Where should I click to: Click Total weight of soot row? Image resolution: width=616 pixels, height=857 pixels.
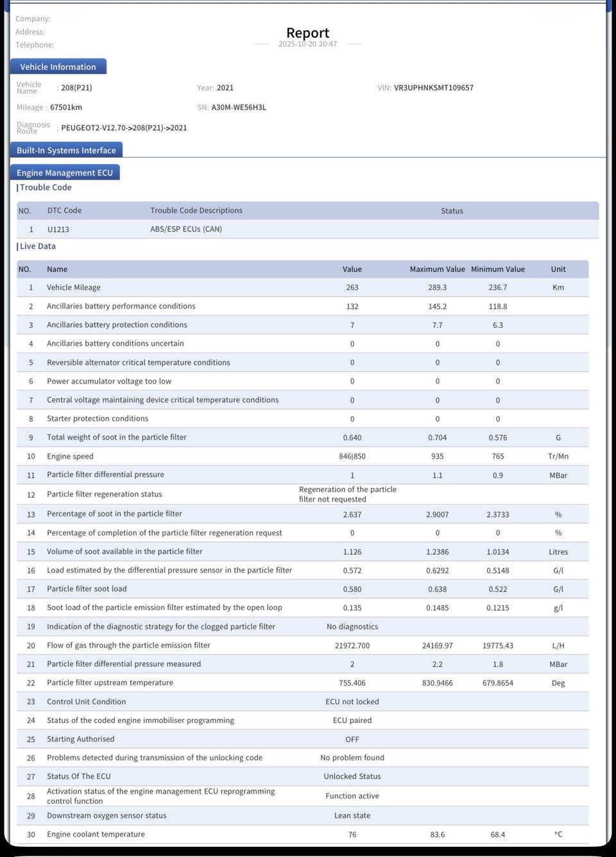(x=302, y=437)
